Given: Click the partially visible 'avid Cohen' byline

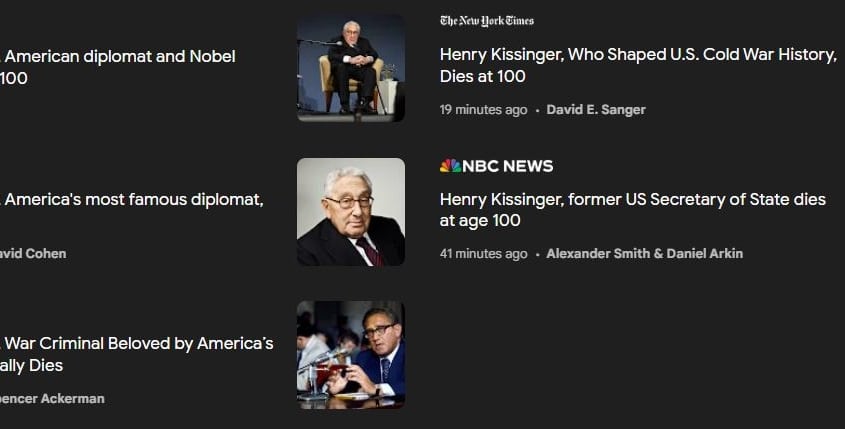Looking at the screenshot, I should coord(33,254).
